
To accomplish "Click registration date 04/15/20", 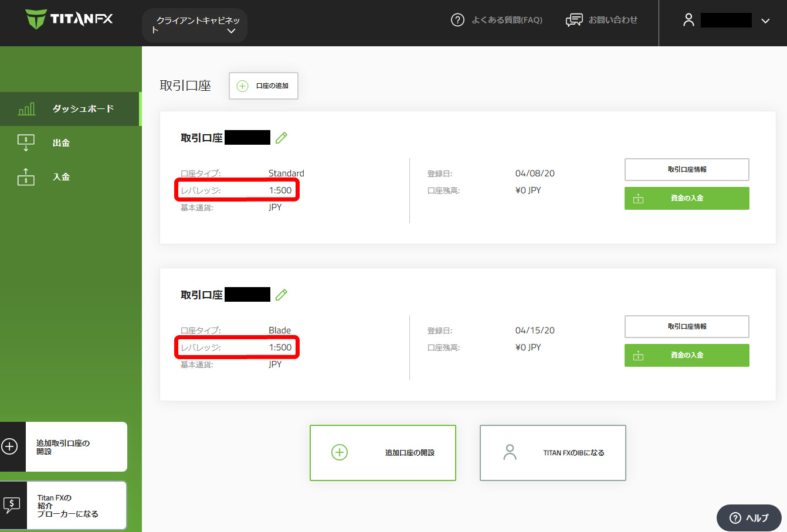I will [535, 330].
